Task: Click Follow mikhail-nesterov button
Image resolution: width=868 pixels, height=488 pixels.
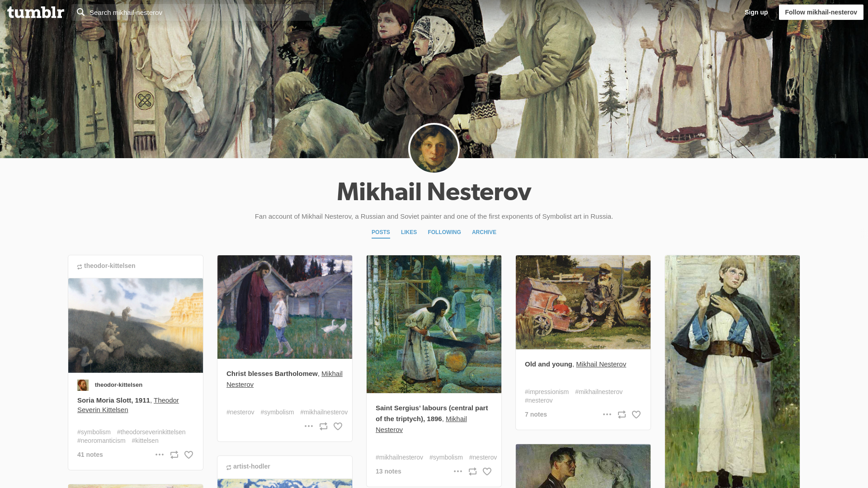Action: 821,12
